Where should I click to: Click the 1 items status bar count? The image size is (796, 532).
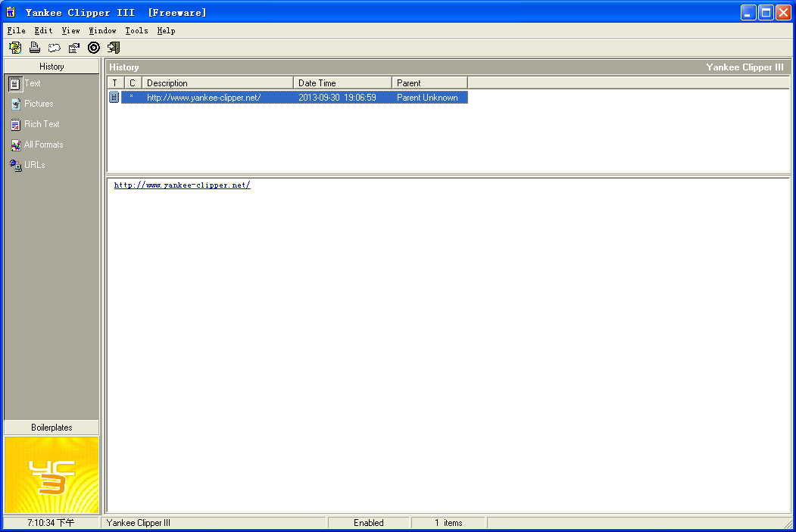[x=448, y=523]
